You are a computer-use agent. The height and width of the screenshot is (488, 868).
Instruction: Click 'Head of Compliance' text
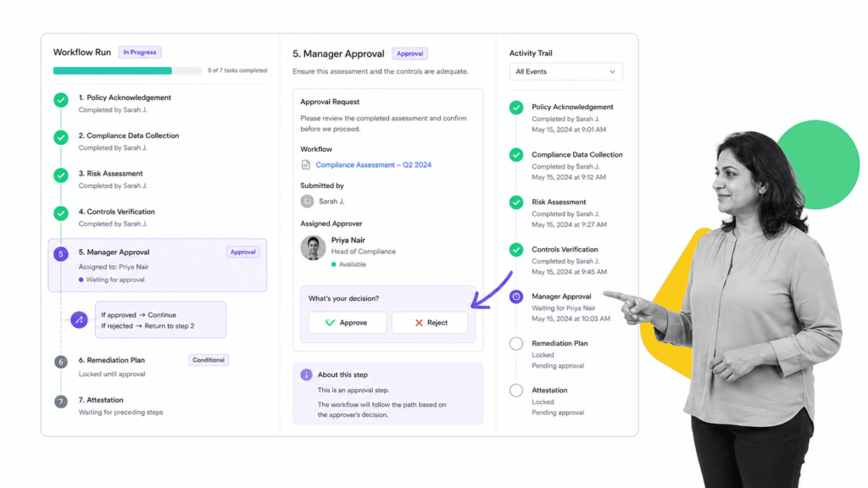363,251
